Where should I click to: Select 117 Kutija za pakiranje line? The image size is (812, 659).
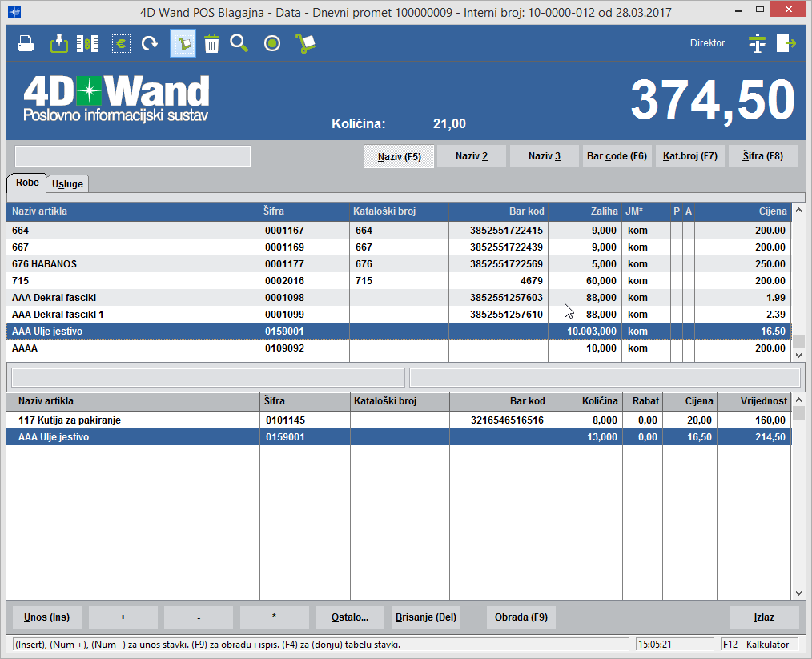point(399,420)
